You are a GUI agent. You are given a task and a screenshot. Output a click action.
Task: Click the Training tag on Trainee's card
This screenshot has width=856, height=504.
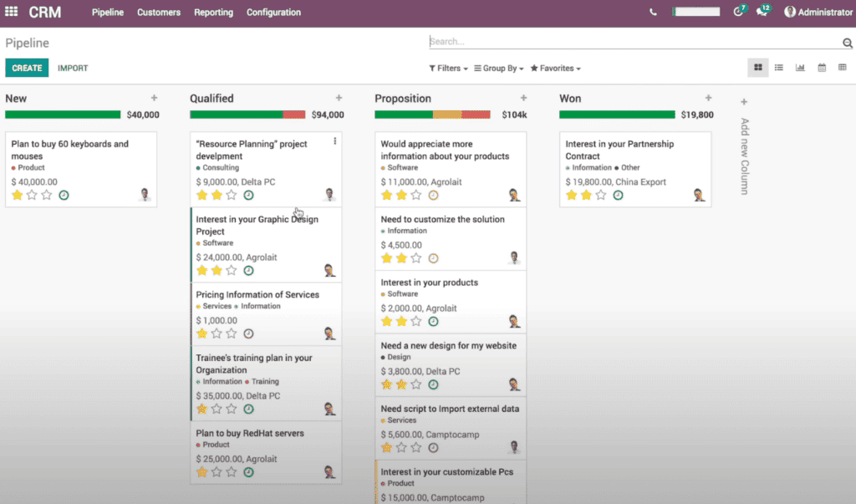262,382
